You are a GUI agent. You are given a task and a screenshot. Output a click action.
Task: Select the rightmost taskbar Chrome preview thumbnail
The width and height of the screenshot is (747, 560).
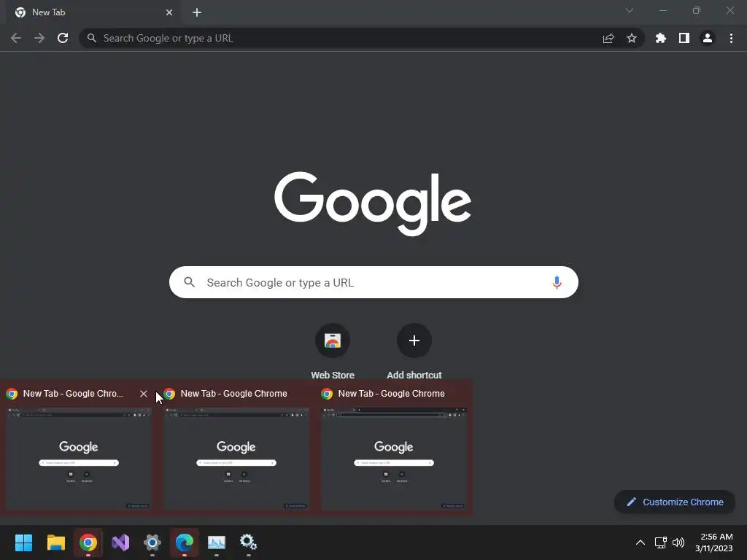[x=394, y=459]
